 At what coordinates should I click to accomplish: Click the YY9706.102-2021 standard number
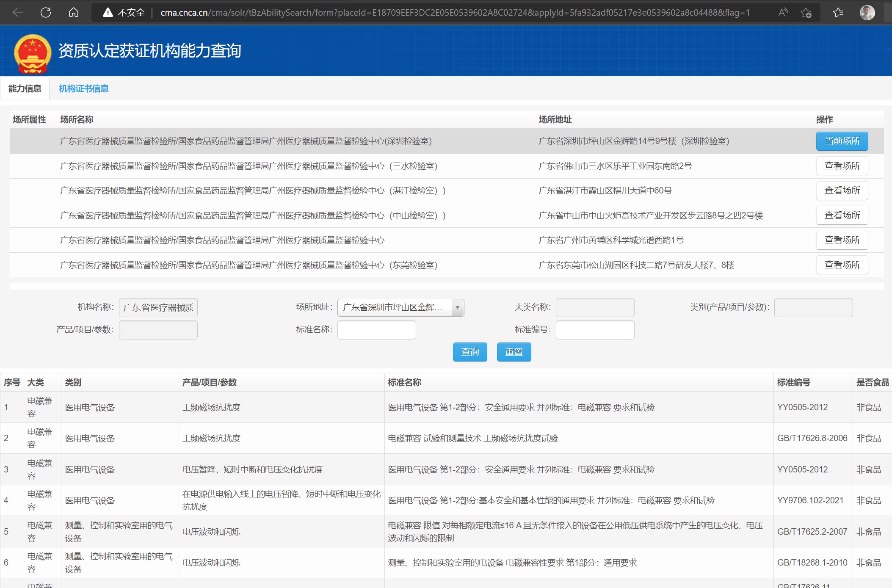point(810,500)
